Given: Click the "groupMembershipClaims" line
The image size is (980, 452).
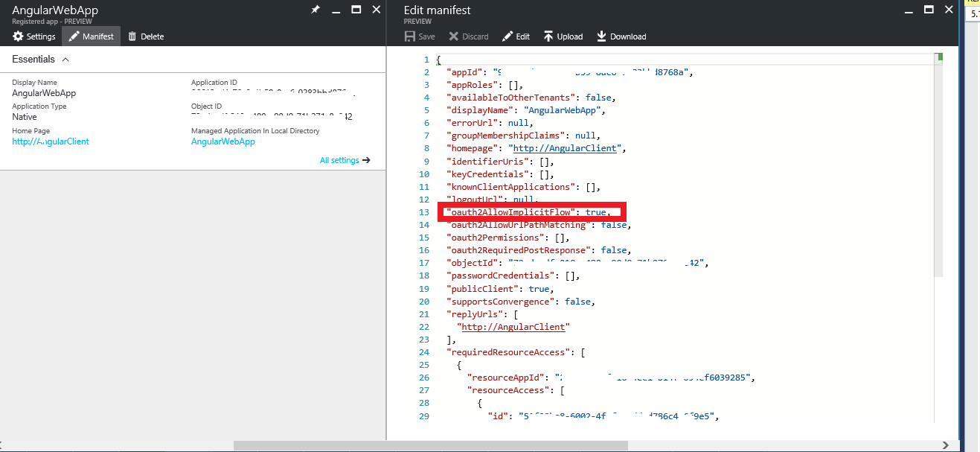Looking at the screenshot, I should (x=522, y=136).
